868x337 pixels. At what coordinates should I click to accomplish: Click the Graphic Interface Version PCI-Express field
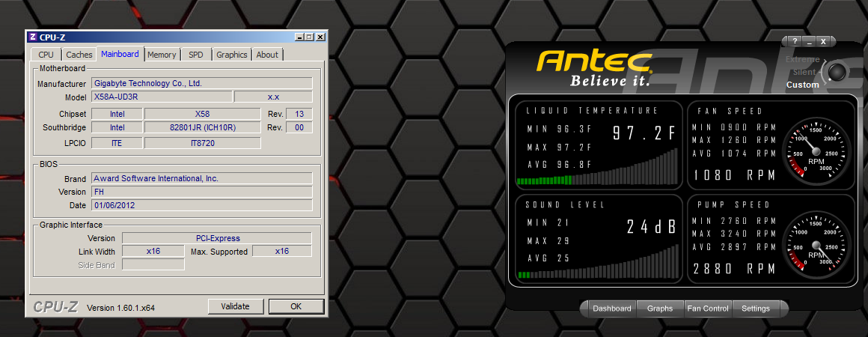point(217,238)
